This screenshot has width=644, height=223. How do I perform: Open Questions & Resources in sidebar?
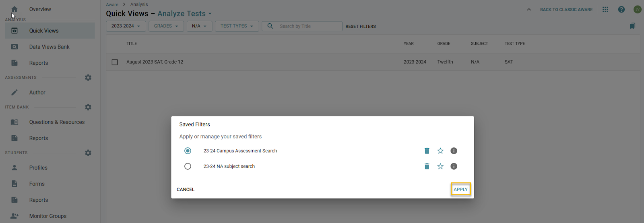tap(57, 122)
